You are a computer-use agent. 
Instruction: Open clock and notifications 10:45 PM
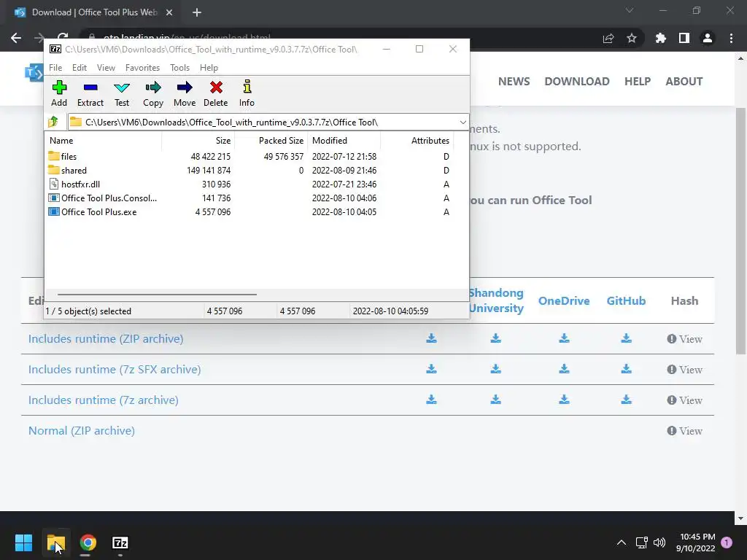point(696,542)
